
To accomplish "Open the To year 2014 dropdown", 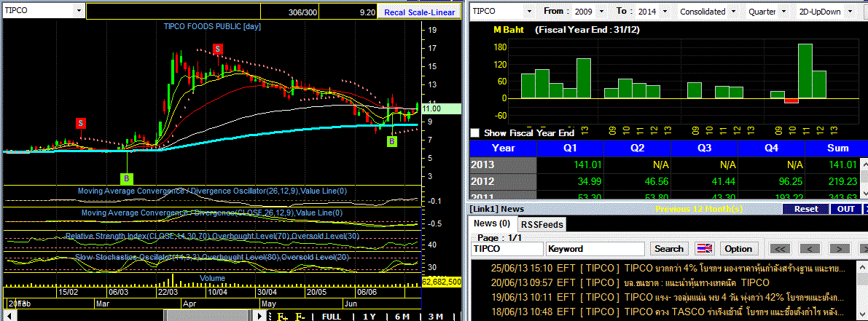I will (x=665, y=11).
